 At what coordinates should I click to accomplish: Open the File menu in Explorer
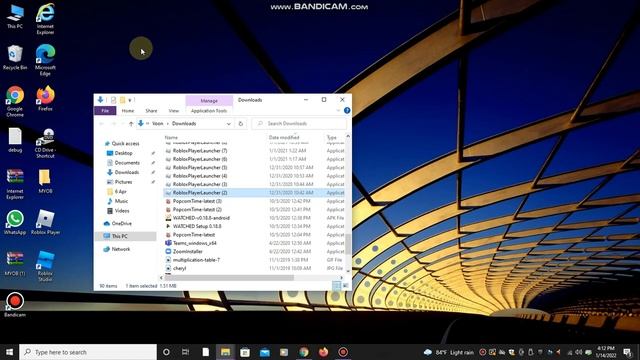[105, 111]
